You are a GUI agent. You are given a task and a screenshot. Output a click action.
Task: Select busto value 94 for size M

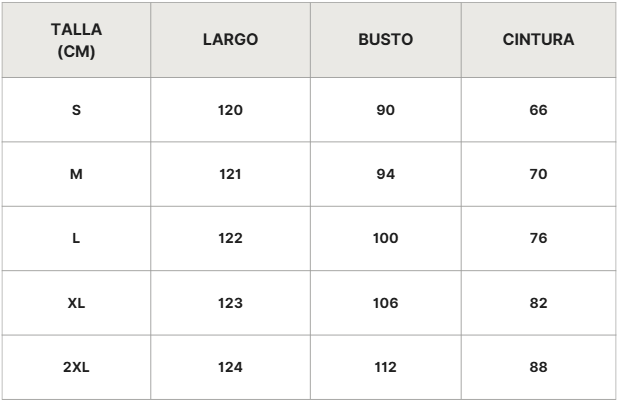coord(386,174)
